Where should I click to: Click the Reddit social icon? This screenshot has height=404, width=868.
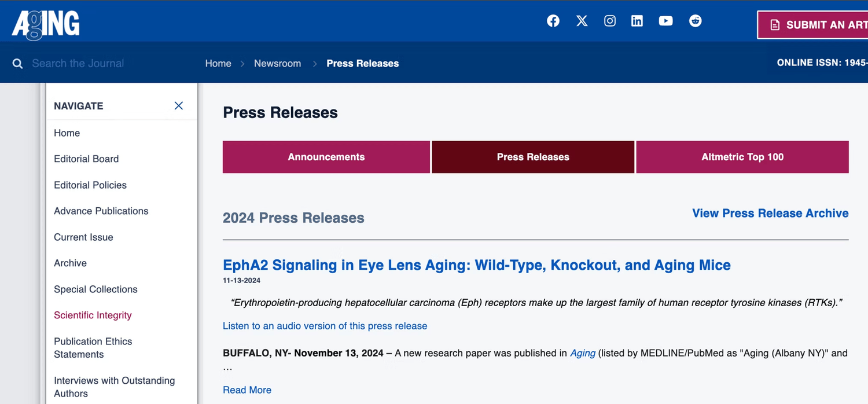click(696, 21)
